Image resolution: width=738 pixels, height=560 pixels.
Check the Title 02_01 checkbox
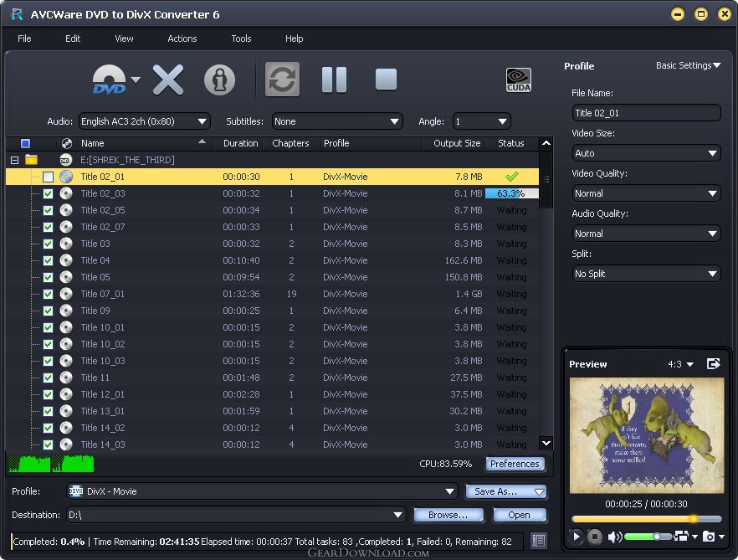[48, 177]
